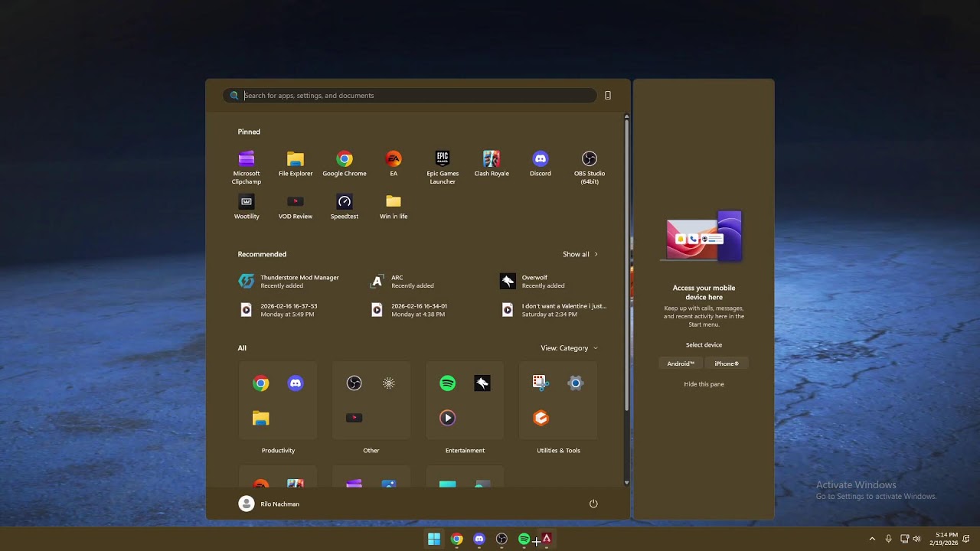This screenshot has width=980, height=551.
Task: Open the pinned EA app
Action: coord(394,164)
